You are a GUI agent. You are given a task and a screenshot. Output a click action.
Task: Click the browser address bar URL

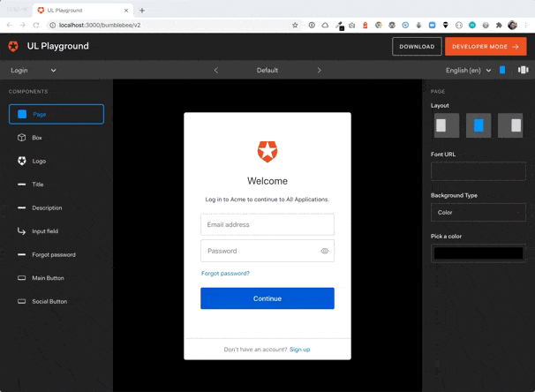tap(100, 25)
